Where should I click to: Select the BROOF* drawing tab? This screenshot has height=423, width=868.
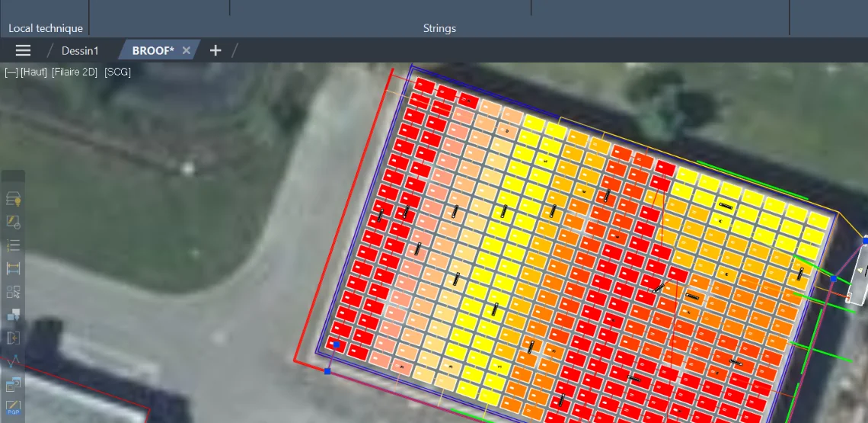point(153,51)
